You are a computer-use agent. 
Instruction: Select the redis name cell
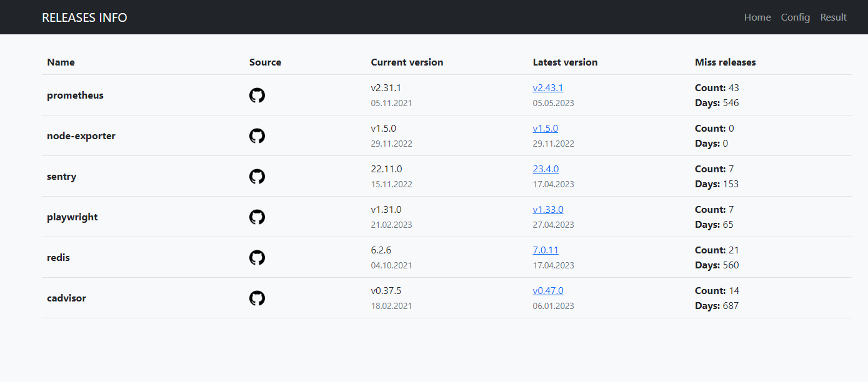tap(58, 258)
